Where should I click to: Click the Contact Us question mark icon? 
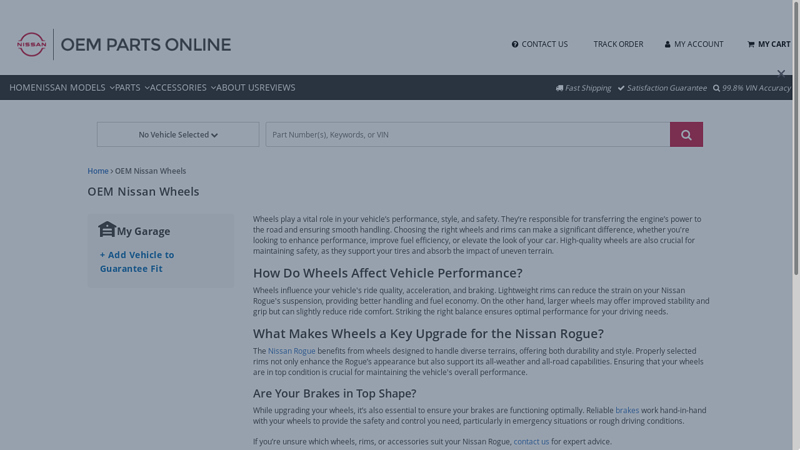coord(515,44)
